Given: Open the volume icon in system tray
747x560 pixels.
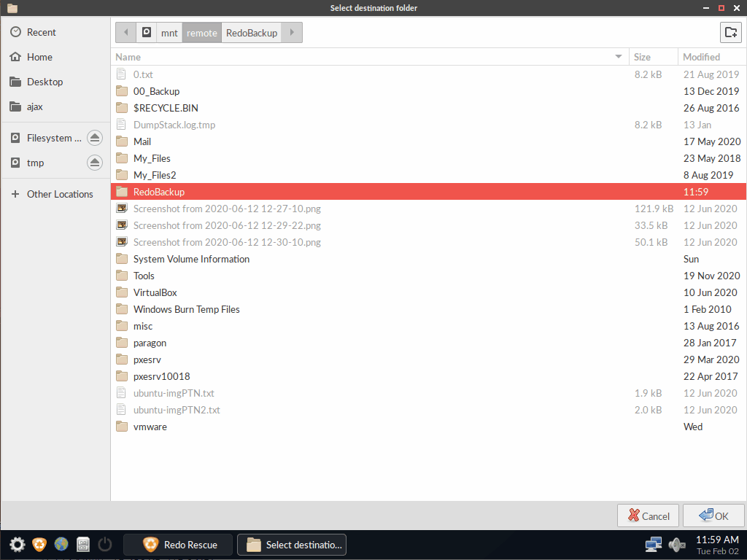Looking at the screenshot, I should (x=676, y=544).
